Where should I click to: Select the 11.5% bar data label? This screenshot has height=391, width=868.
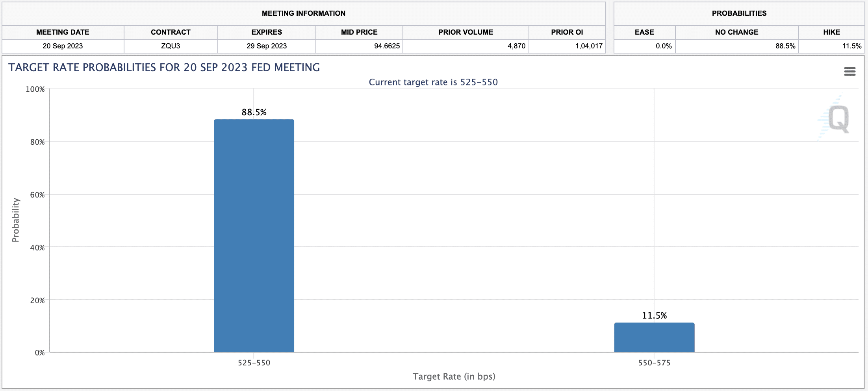[654, 315]
